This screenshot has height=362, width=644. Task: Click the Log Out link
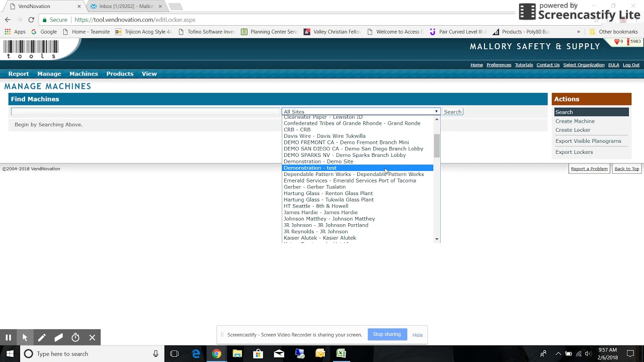631,65
